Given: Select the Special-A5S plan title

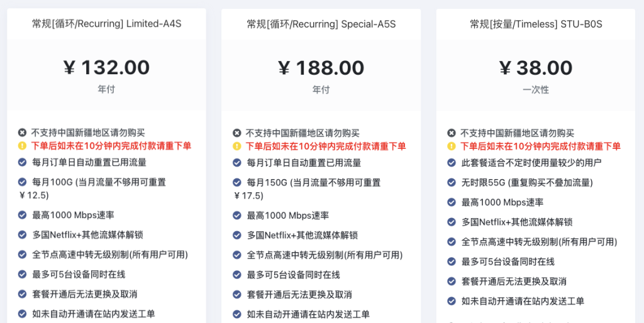Looking at the screenshot, I should pos(321,25).
